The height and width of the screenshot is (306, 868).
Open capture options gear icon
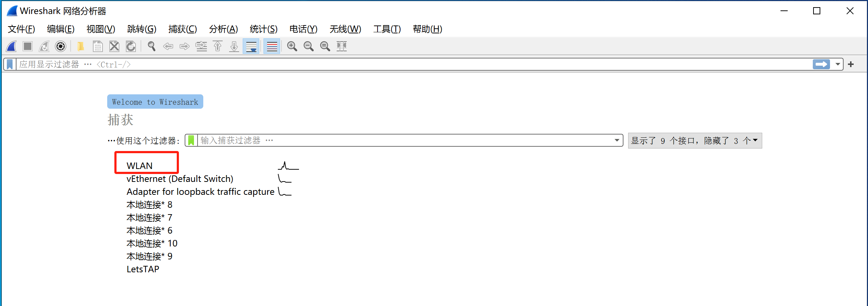pyautogui.click(x=61, y=46)
